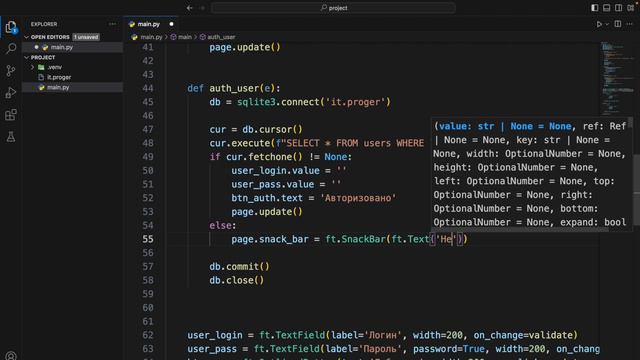Click 'ft.SnackBar' on line 55

click(x=355, y=239)
